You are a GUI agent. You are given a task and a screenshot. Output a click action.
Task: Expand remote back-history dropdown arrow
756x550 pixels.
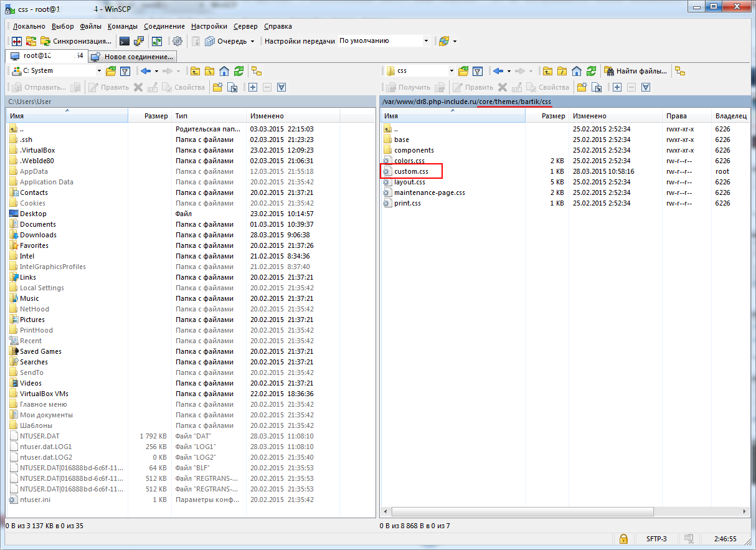coord(509,71)
